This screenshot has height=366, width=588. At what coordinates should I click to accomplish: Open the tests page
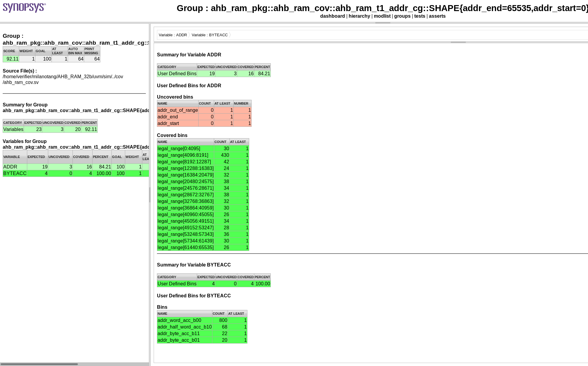pos(419,16)
